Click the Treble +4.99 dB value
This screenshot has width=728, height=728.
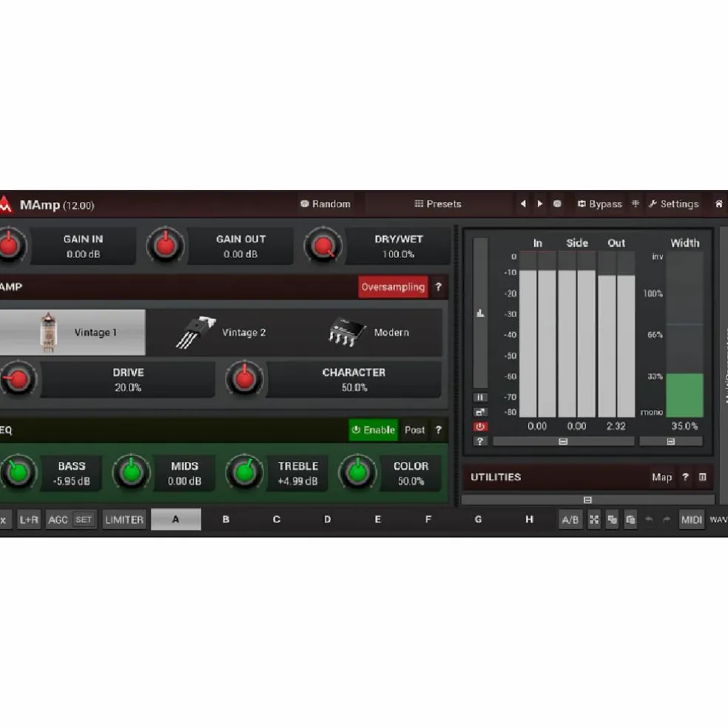click(297, 481)
